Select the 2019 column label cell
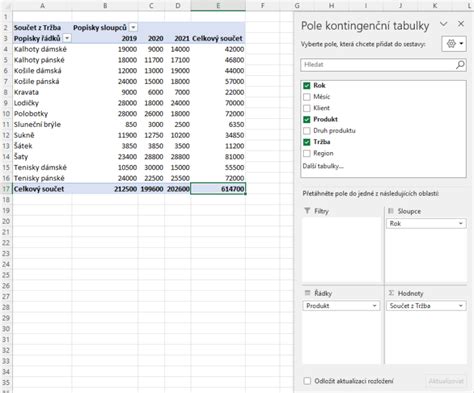 (x=105, y=38)
